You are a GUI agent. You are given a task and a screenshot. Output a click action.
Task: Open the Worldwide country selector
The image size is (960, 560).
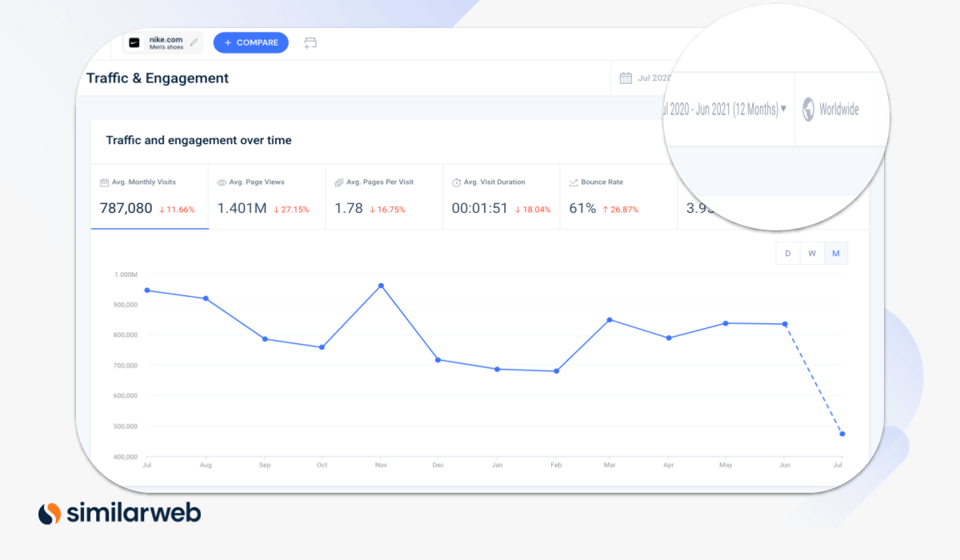(831, 110)
